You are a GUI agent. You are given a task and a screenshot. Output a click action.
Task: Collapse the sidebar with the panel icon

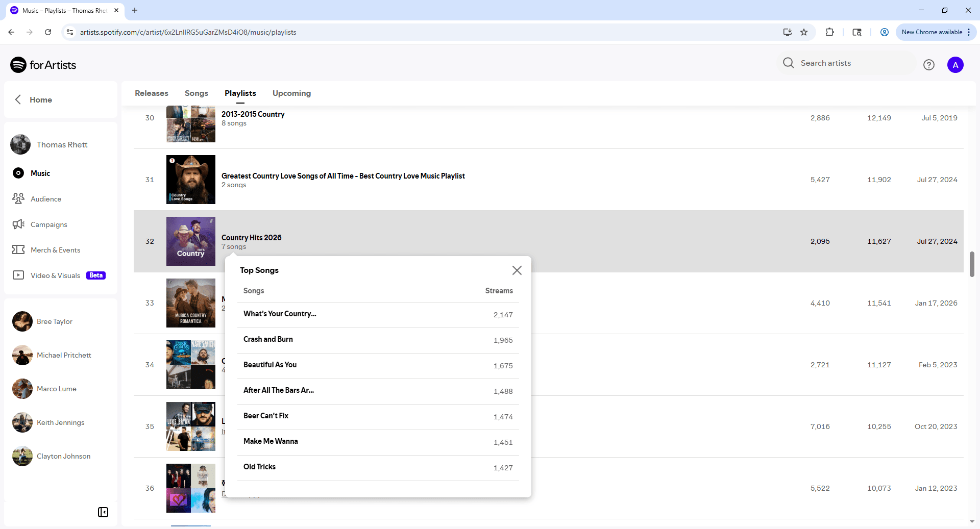[x=103, y=512]
